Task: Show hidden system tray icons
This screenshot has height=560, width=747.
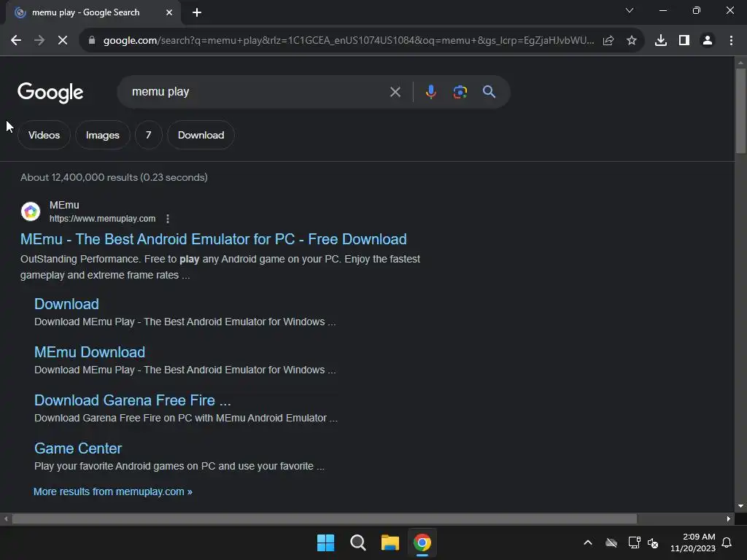Action: [588, 542]
